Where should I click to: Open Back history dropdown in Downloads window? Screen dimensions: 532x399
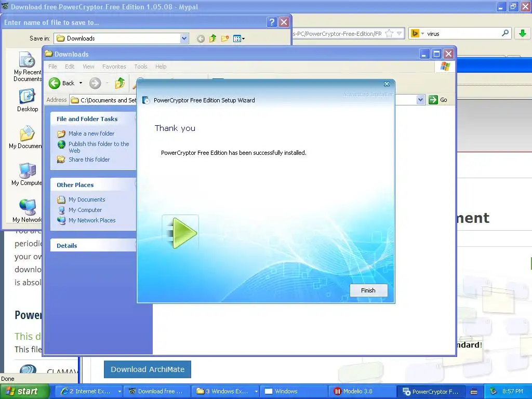pyautogui.click(x=81, y=83)
